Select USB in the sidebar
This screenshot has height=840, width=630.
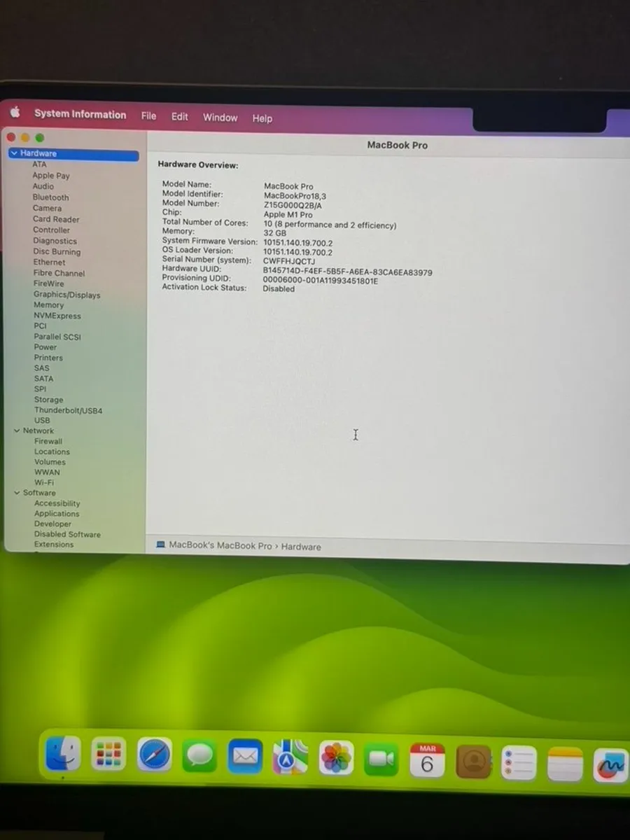[x=42, y=421]
